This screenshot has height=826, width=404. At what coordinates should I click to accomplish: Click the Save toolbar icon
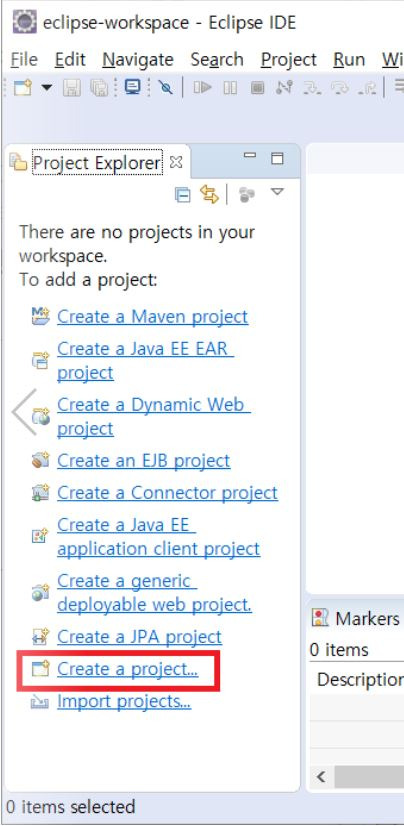[72, 87]
